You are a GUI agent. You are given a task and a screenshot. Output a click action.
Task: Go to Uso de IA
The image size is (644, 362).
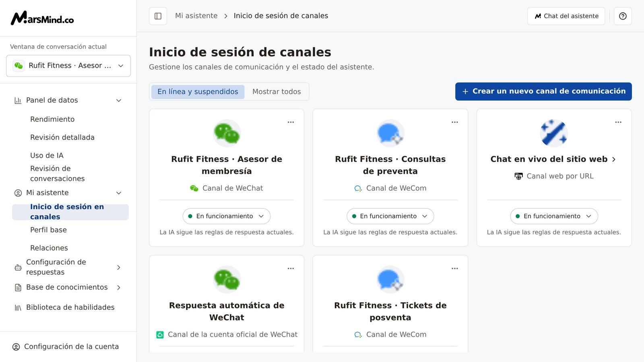(47, 156)
